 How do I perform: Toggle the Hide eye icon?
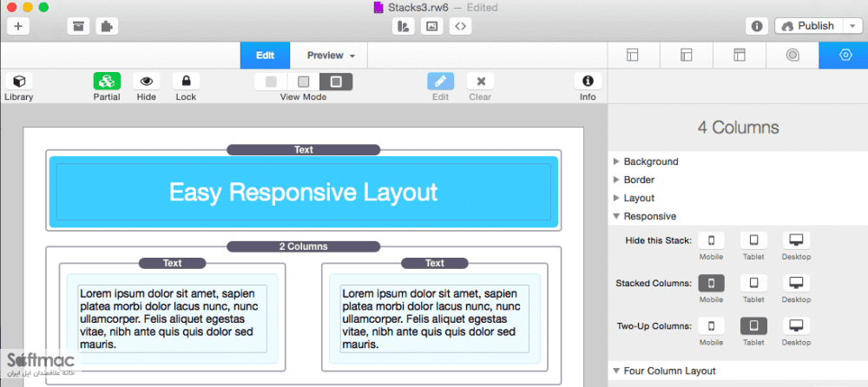(147, 82)
